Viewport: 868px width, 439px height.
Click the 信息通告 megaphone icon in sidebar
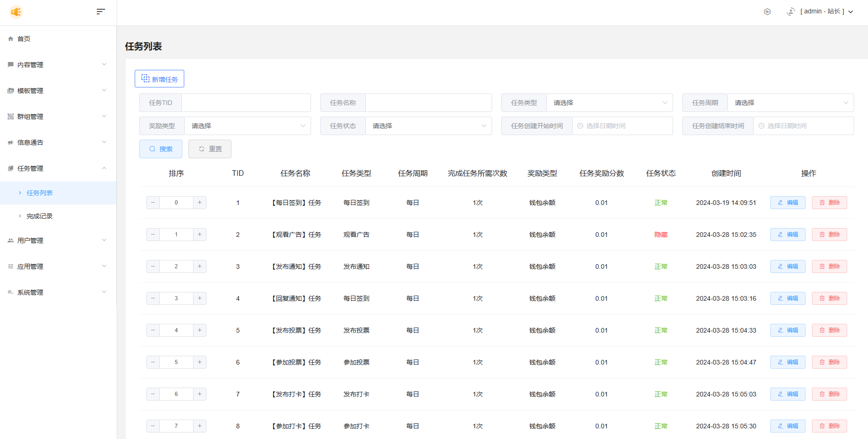[x=11, y=142]
